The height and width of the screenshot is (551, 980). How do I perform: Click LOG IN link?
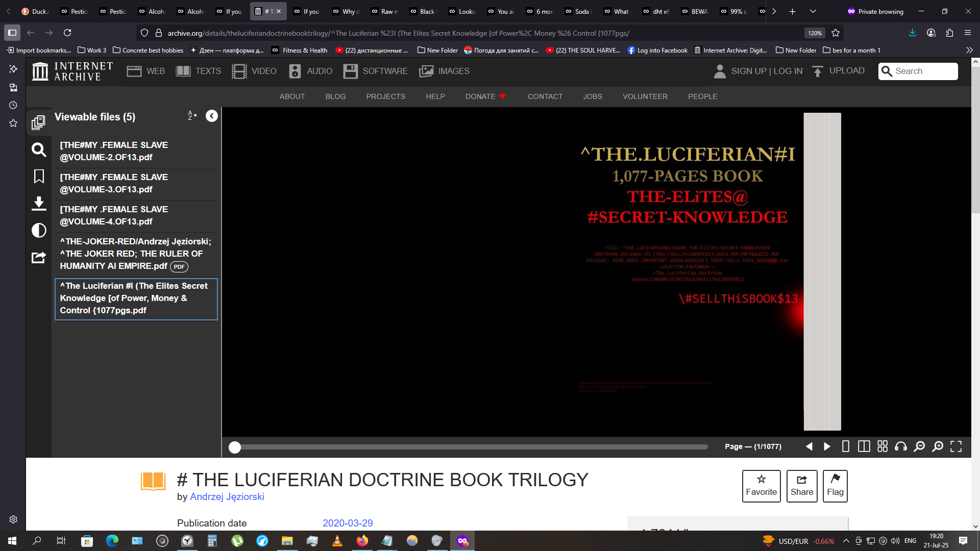[788, 71]
